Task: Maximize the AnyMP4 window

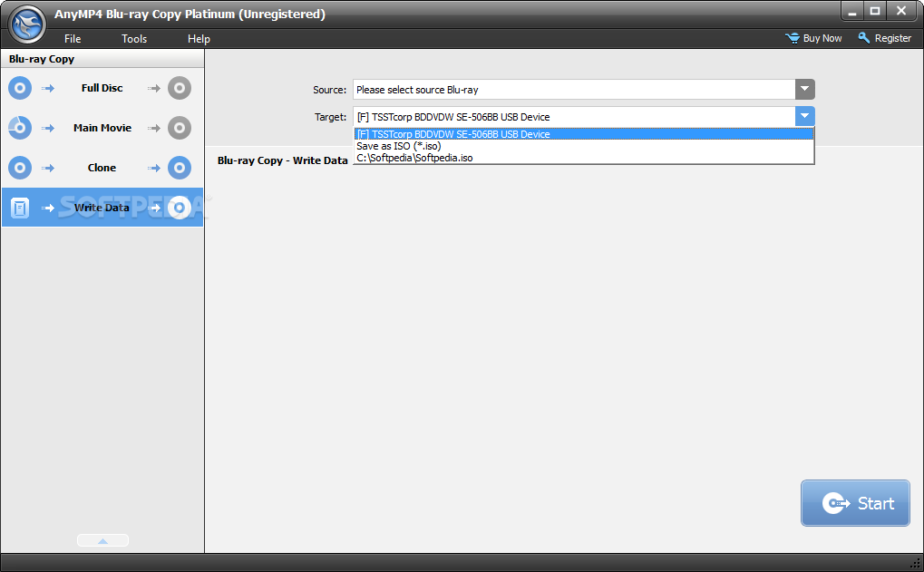Action: 875,11
